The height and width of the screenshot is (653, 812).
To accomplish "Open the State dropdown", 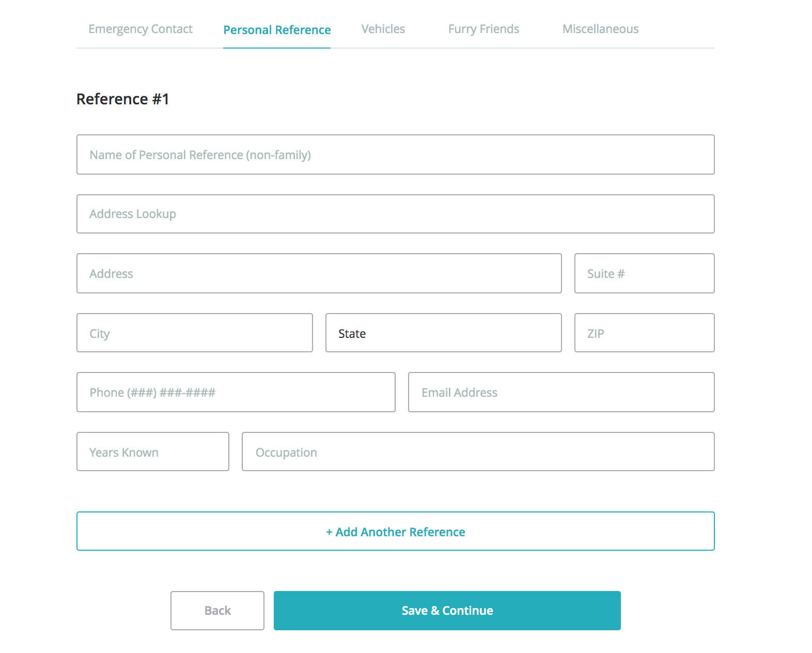I will pyautogui.click(x=443, y=333).
